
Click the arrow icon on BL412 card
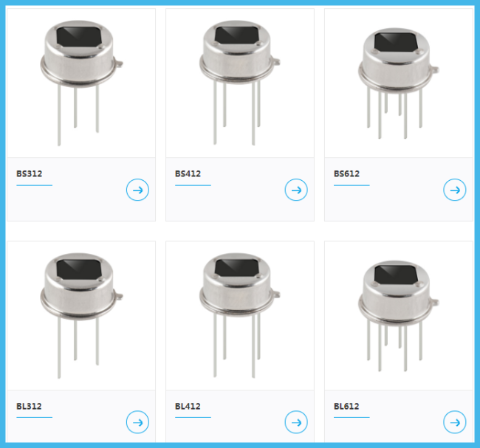[296, 422]
